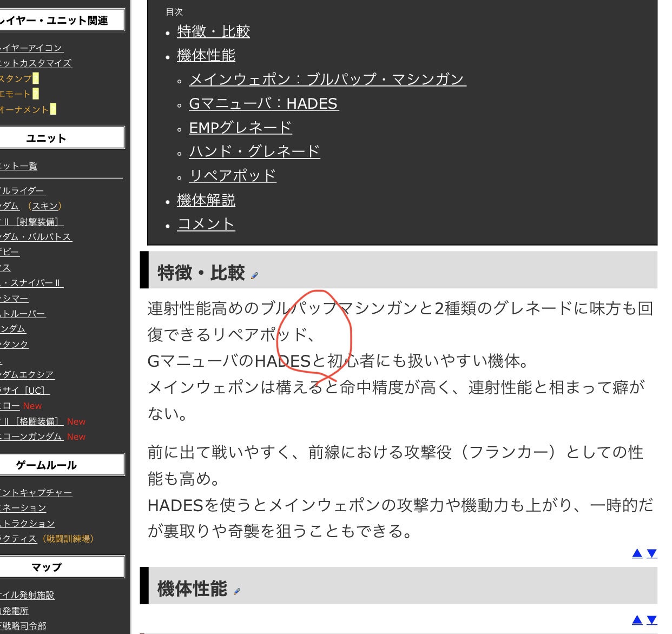Click the blue down arrow below 特徴・比較 text
The height and width of the screenshot is (634, 672).
(x=652, y=553)
